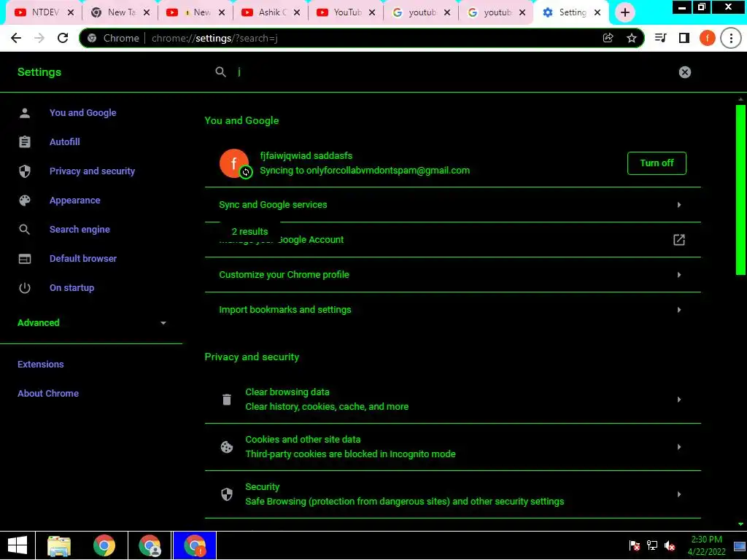Click the large orange account avatar with sync badge

point(234,163)
